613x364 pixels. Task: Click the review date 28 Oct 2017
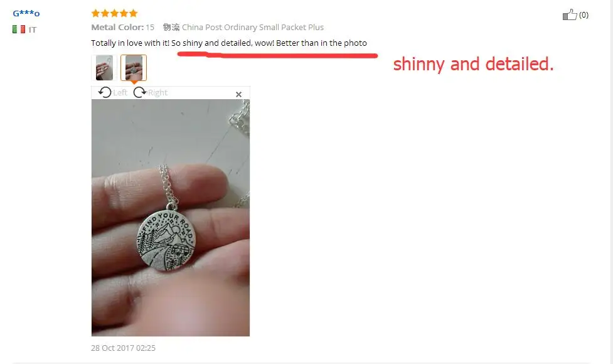pyautogui.click(x=123, y=348)
